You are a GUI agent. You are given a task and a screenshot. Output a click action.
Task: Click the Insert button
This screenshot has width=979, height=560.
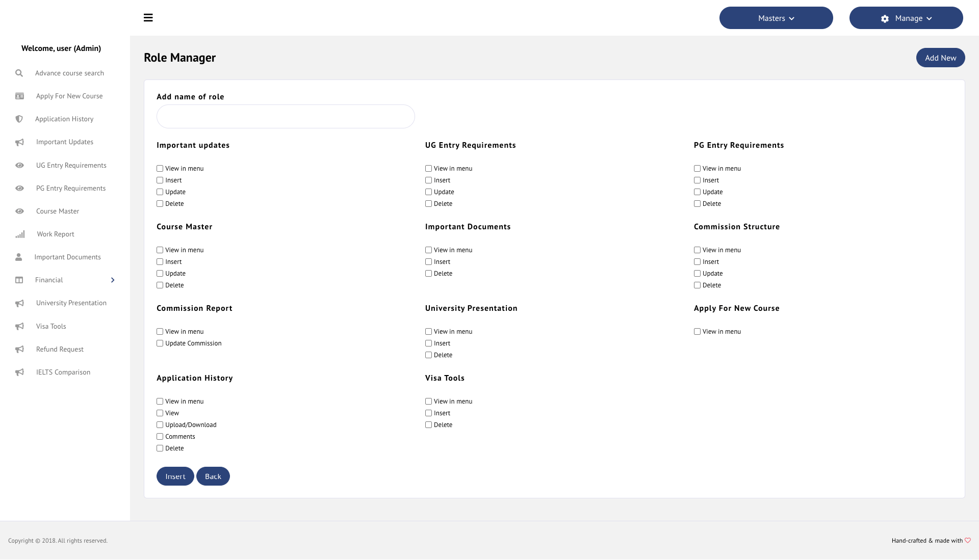pos(175,476)
